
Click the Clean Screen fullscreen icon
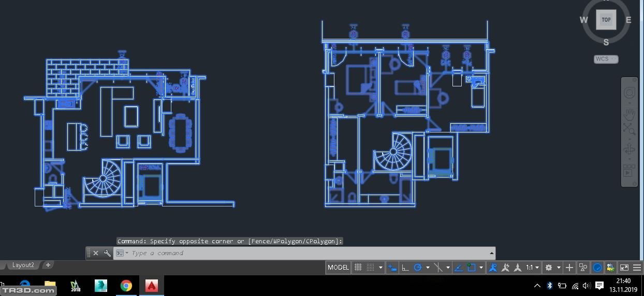(x=624, y=268)
